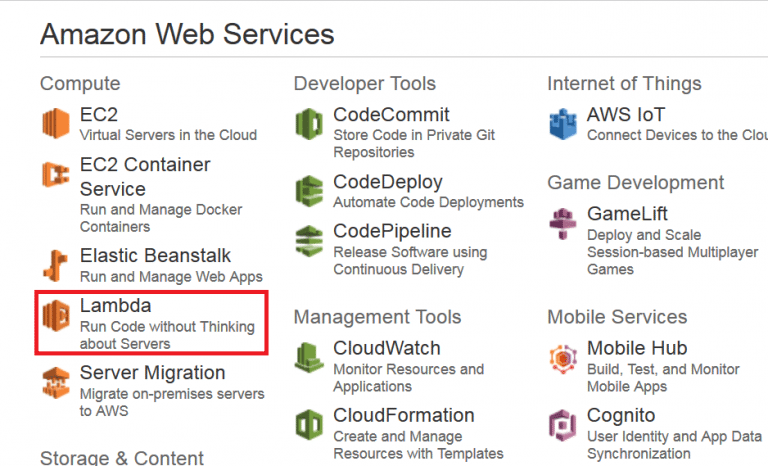Screen dimensions: 768x466
Task: Click the Internet of Things heading
Action: click(624, 84)
